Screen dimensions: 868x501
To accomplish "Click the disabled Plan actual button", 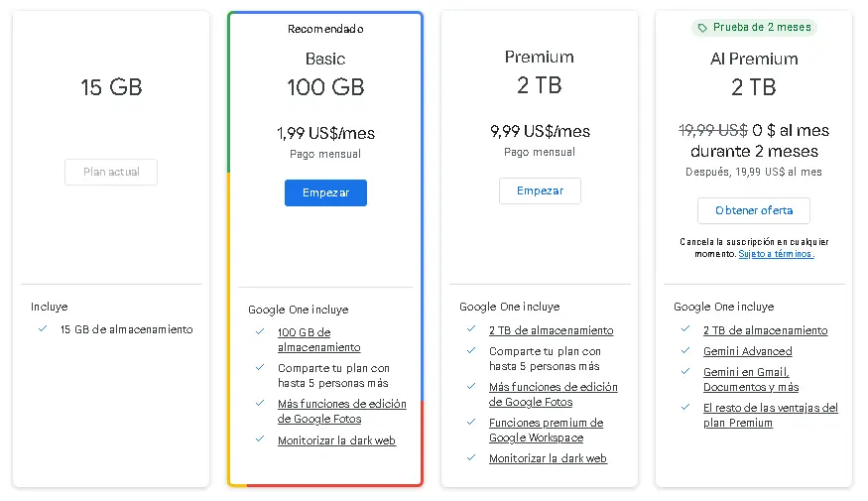I will point(111,172).
